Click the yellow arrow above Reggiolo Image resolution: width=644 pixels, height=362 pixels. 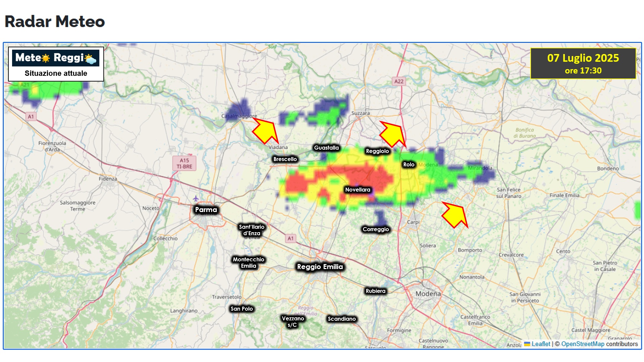393,134
